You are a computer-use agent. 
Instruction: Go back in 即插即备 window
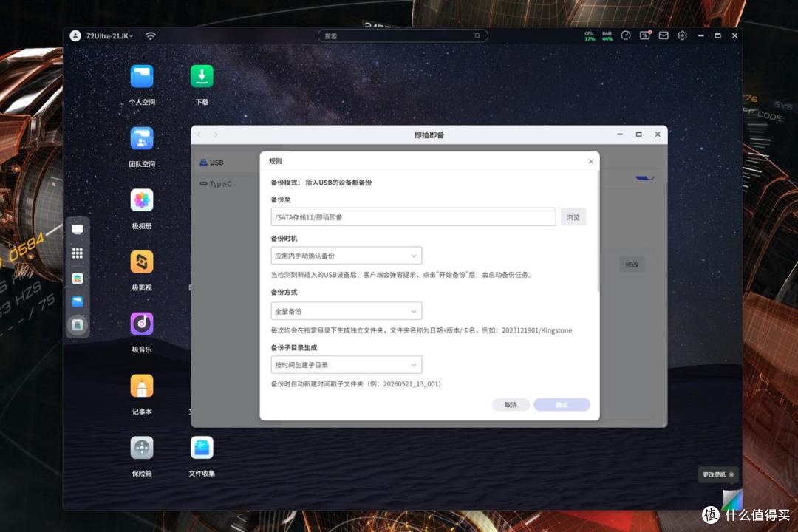click(199, 135)
